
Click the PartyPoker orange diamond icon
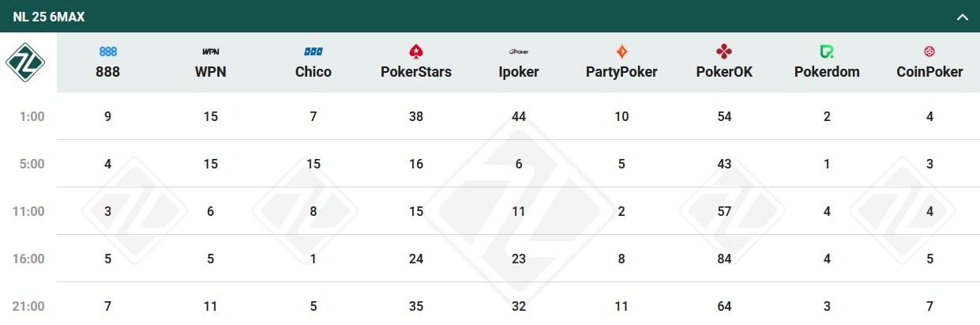(621, 52)
